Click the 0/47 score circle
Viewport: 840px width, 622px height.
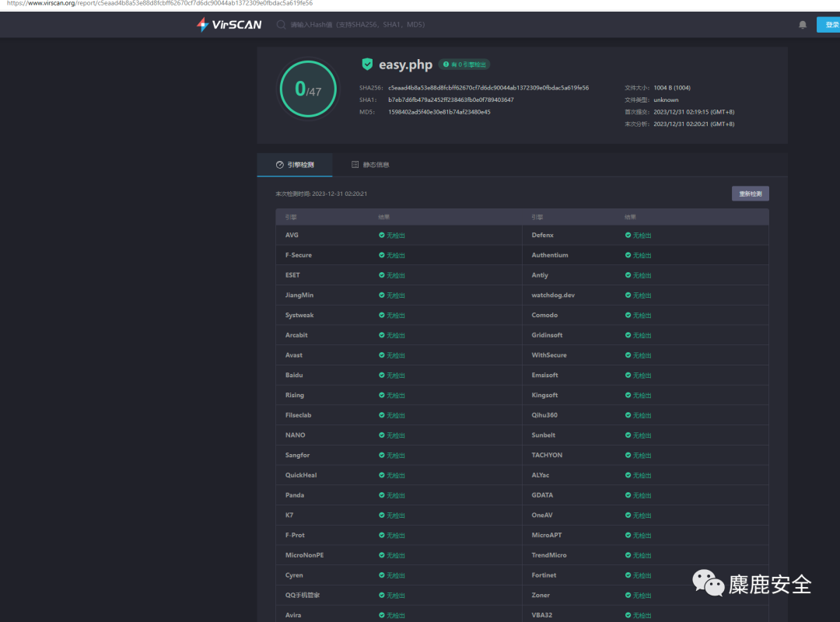pos(308,89)
